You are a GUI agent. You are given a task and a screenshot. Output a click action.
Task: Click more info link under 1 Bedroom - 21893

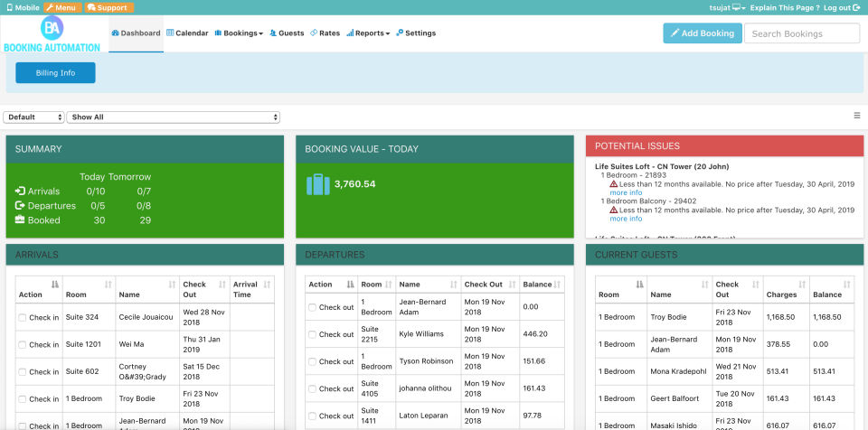click(626, 192)
